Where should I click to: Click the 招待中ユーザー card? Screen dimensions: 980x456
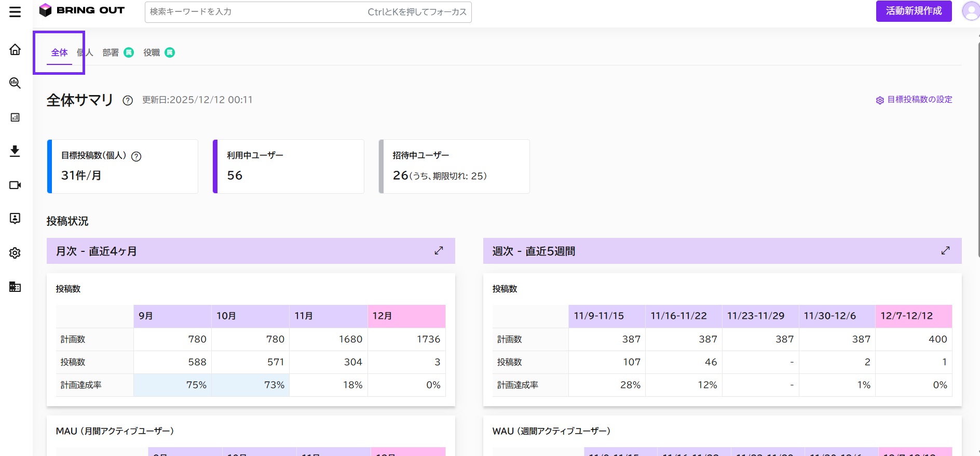click(x=454, y=166)
